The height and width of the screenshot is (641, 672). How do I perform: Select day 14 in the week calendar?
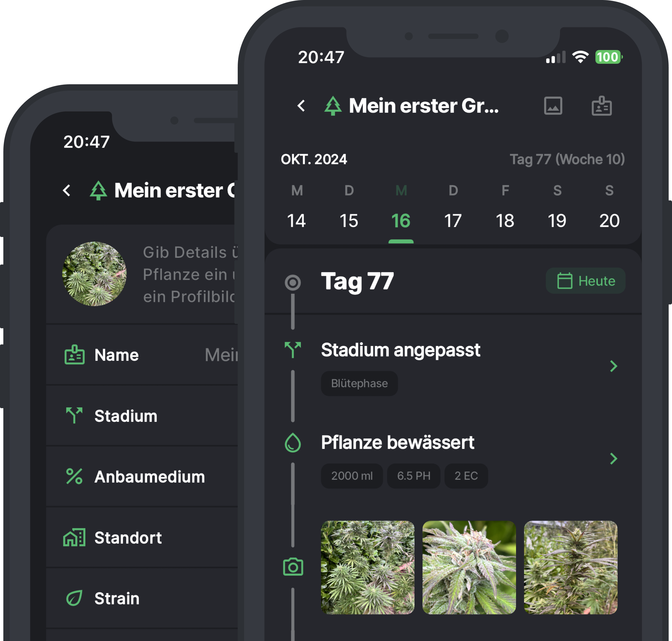point(296,221)
